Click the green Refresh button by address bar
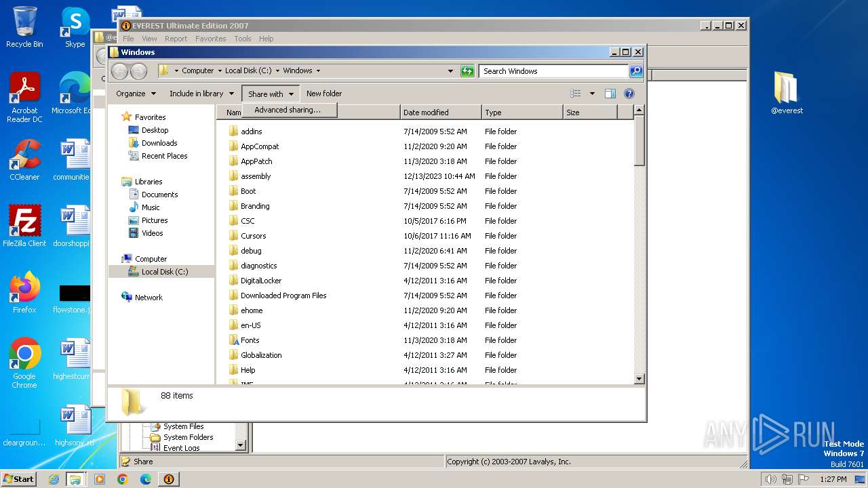 pyautogui.click(x=467, y=70)
